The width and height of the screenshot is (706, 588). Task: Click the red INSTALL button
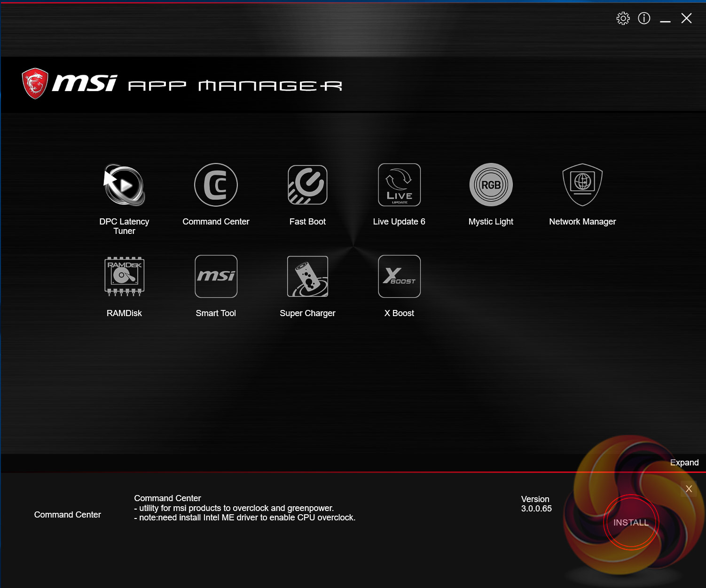pos(631,522)
